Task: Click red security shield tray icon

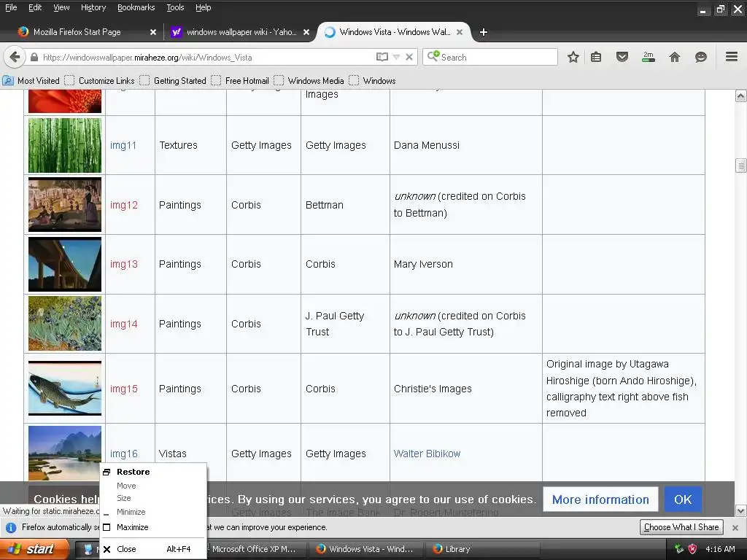Action: (692, 549)
